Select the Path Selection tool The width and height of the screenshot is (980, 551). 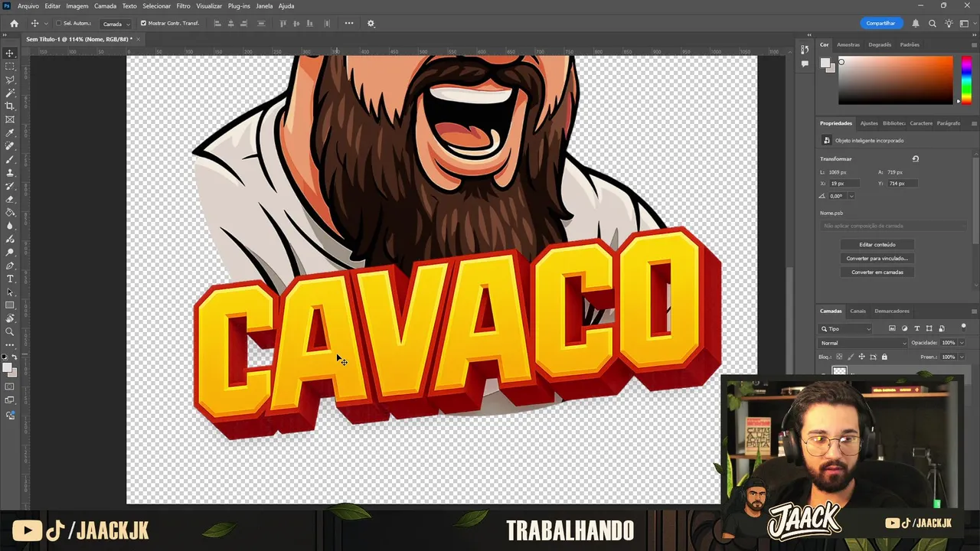tap(10, 292)
